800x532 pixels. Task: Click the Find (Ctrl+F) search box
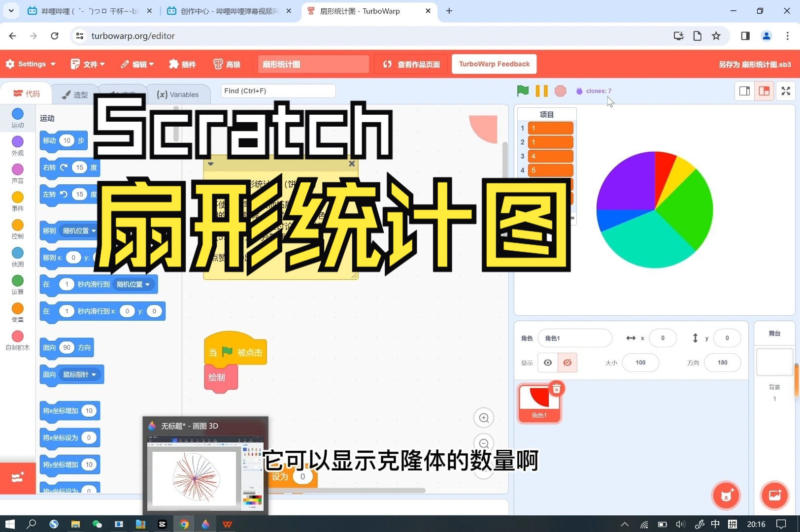[278, 91]
